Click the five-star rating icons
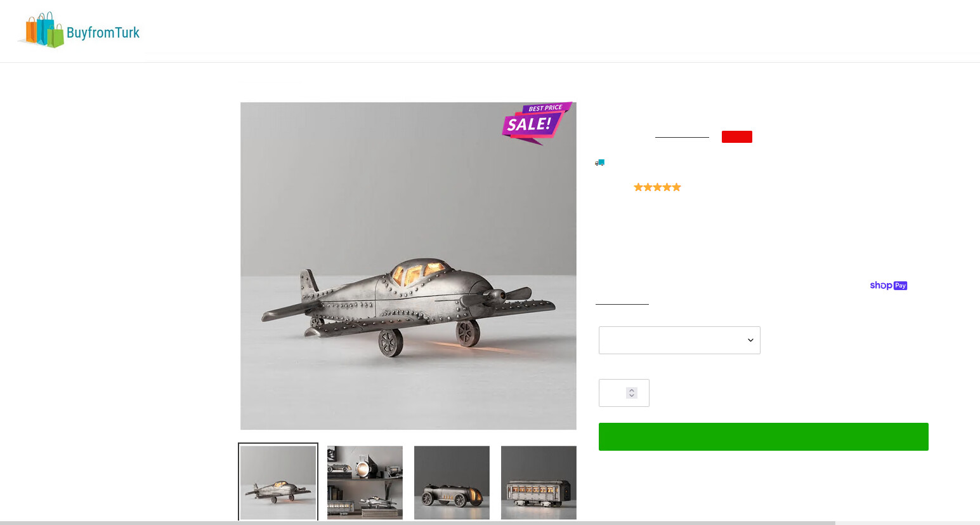This screenshot has width=980, height=525. coord(657,187)
